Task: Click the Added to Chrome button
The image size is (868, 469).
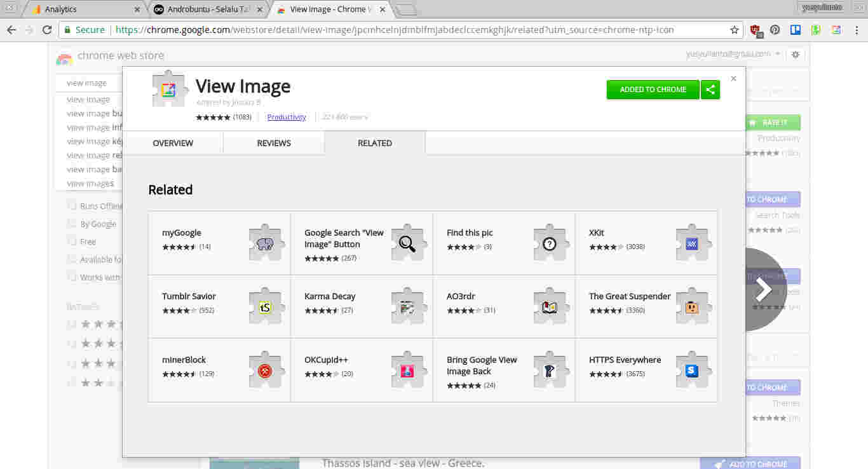Action: (653, 90)
